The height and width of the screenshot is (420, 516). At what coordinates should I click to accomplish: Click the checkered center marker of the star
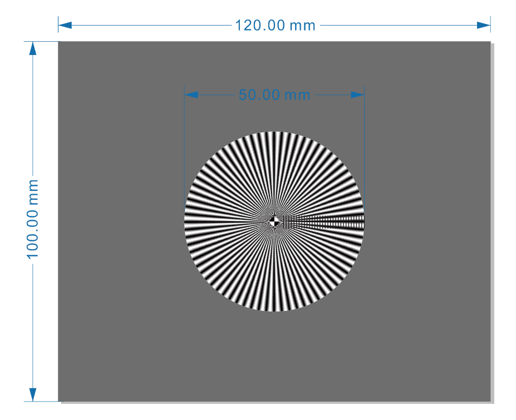pos(274,221)
